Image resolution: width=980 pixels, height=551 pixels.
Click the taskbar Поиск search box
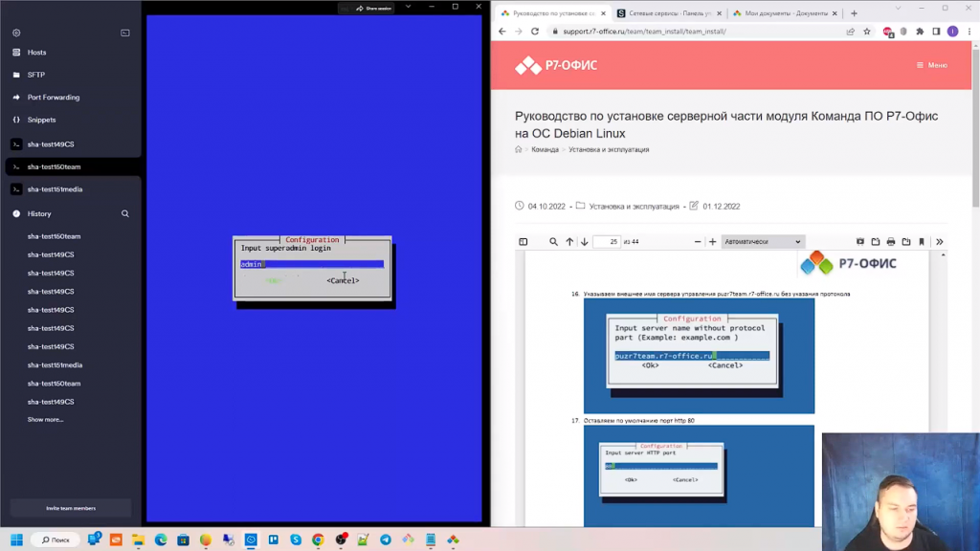point(56,540)
